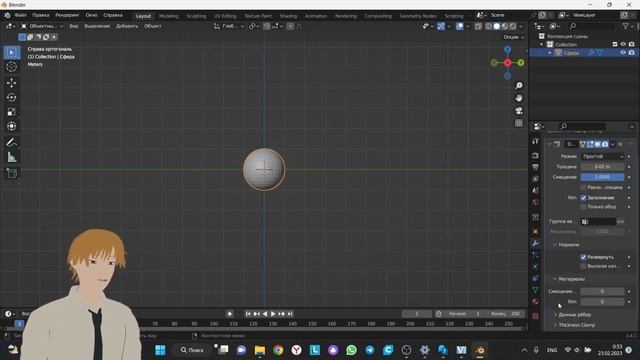Expand the Сфера tree item arrow
640x360 pixels.
[x=549, y=53]
